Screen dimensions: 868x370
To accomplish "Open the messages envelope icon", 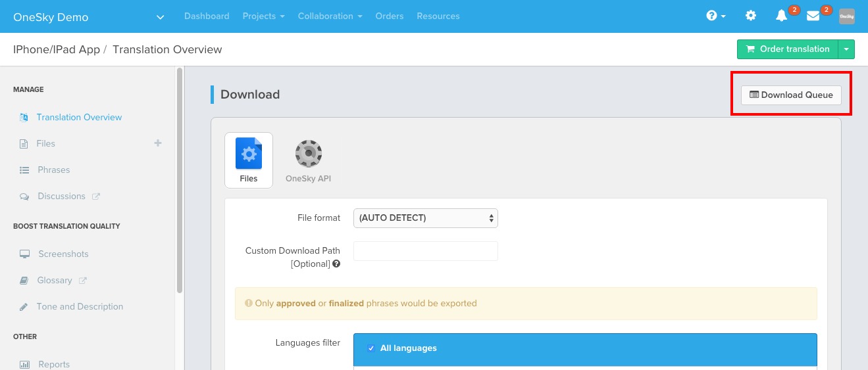I will (x=813, y=16).
